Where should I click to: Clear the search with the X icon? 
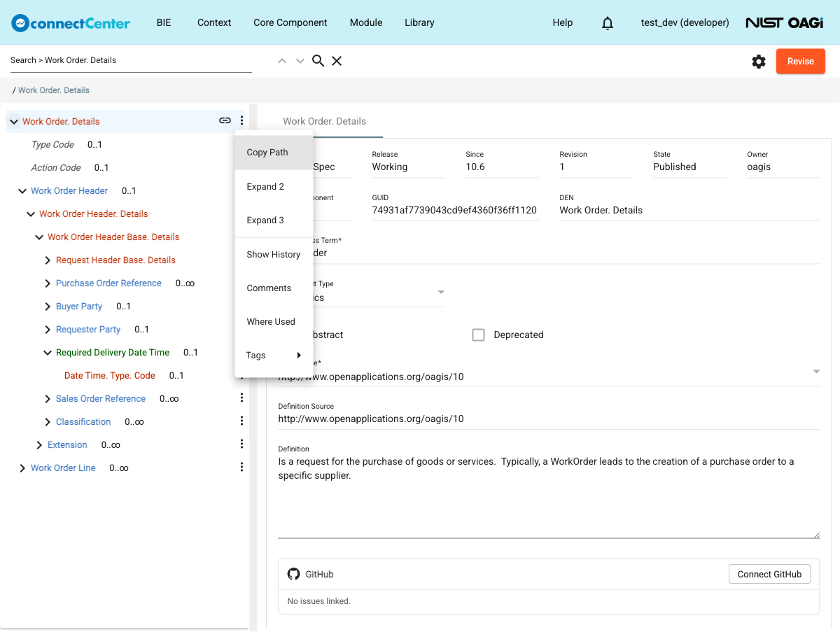point(337,61)
